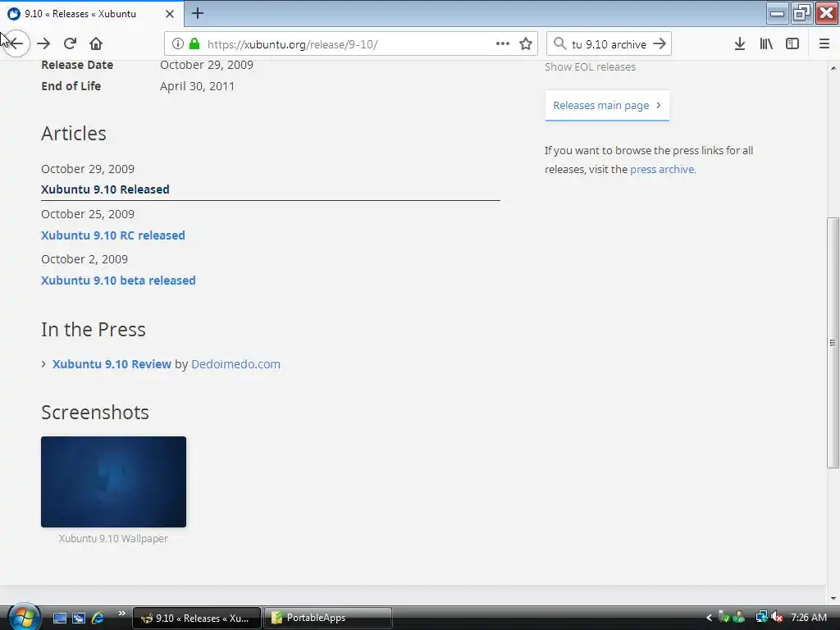Open the page actions three-dot menu
The image size is (840, 630).
pyautogui.click(x=503, y=44)
